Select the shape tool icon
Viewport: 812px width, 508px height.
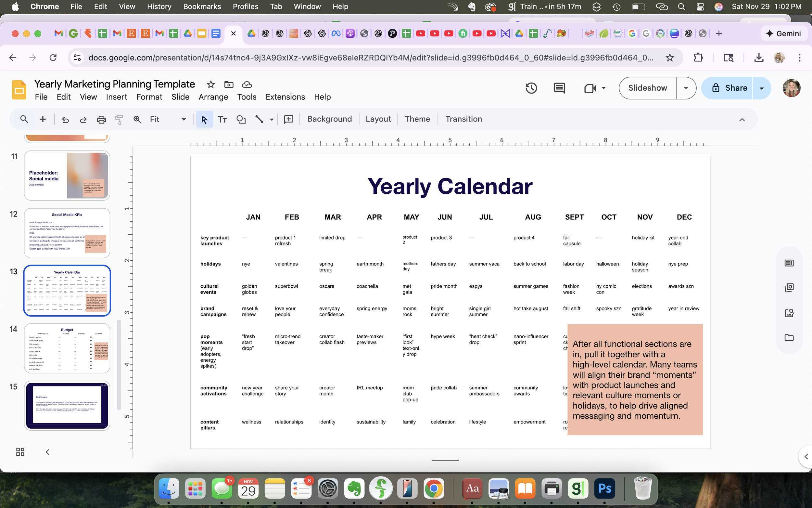241,119
